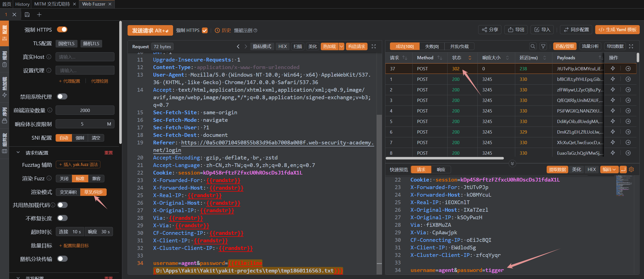Click the info icon beside 共用热加载代码
644x279 pixels.
pyautogui.click(x=53, y=205)
